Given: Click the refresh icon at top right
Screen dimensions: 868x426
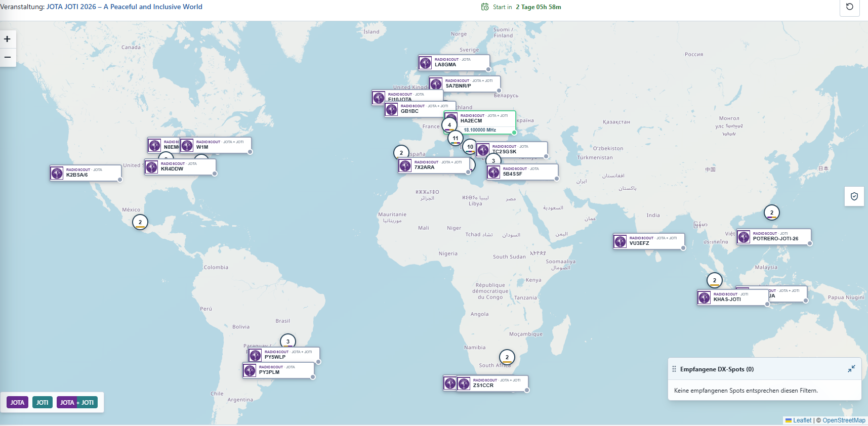Looking at the screenshot, I should pos(850,7).
